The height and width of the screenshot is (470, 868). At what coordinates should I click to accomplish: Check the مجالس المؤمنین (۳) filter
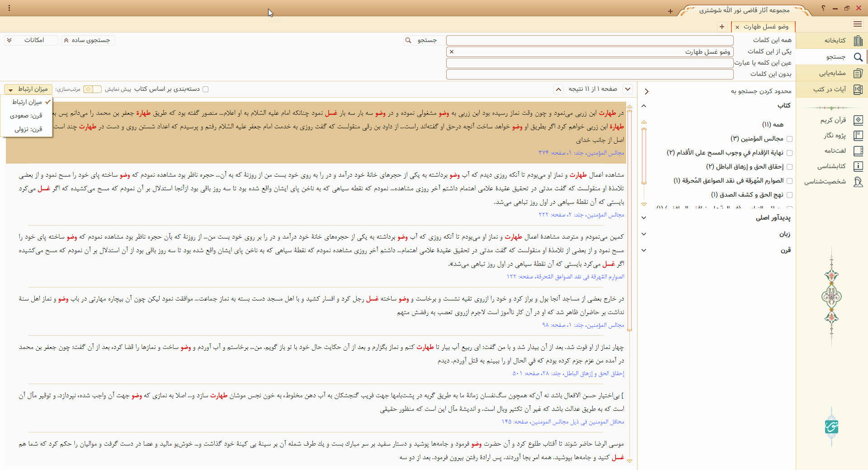pyautogui.click(x=789, y=139)
